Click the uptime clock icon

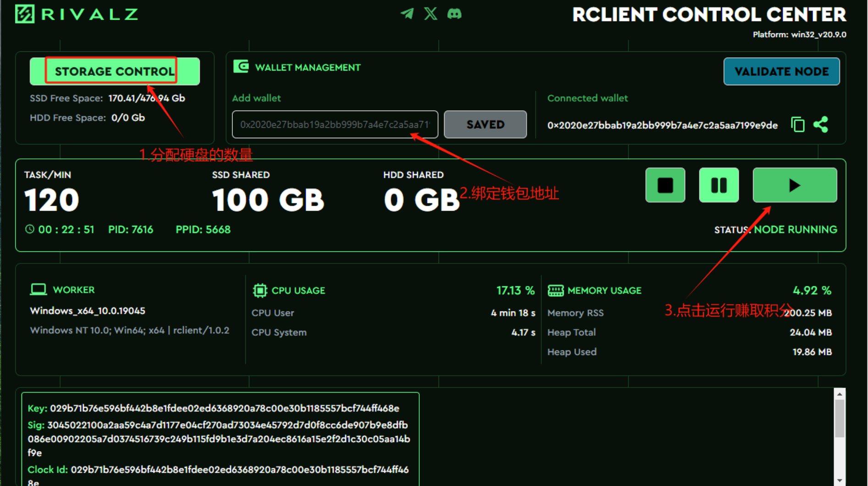[x=30, y=229]
